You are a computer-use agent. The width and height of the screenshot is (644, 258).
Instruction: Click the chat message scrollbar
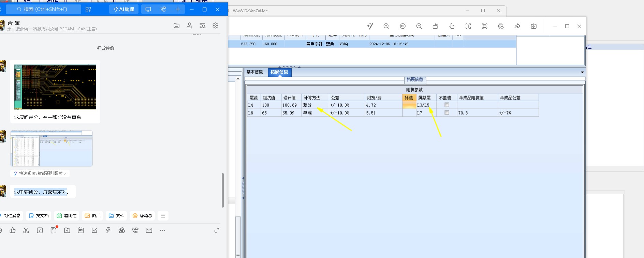click(222, 190)
